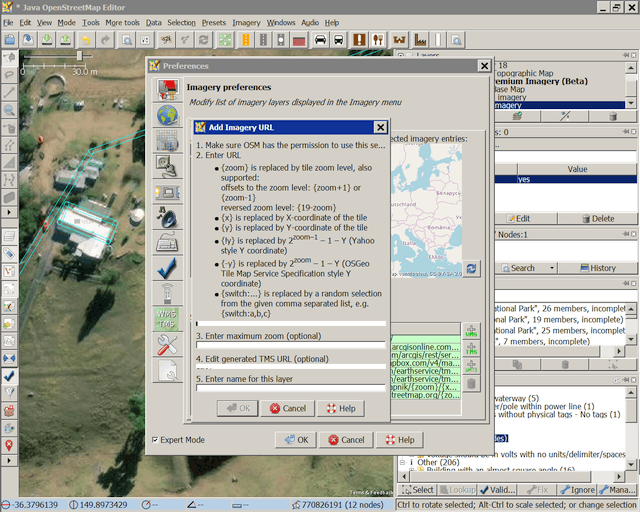640x512 pixels.
Task: Toggle the Expert Mode checkbox
Action: tap(155, 440)
